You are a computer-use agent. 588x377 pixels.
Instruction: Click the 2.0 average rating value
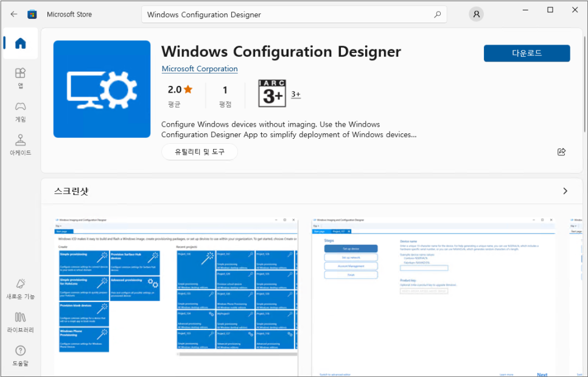coord(175,90)
